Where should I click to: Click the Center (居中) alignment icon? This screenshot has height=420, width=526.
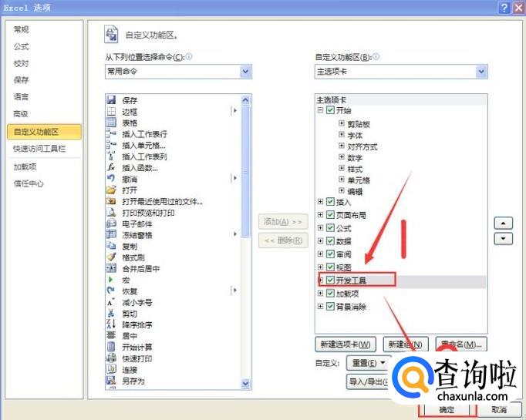111,335
